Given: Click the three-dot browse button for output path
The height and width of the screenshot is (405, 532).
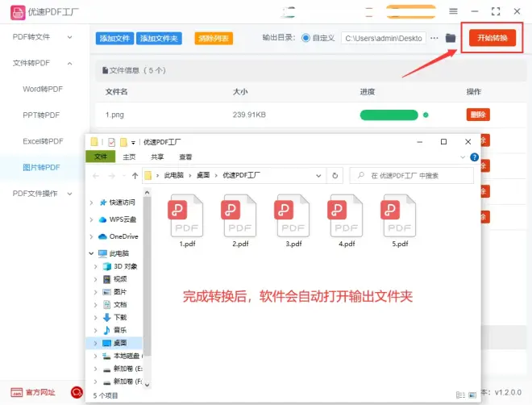Looking at the screenshot, I should click(434, 38).
